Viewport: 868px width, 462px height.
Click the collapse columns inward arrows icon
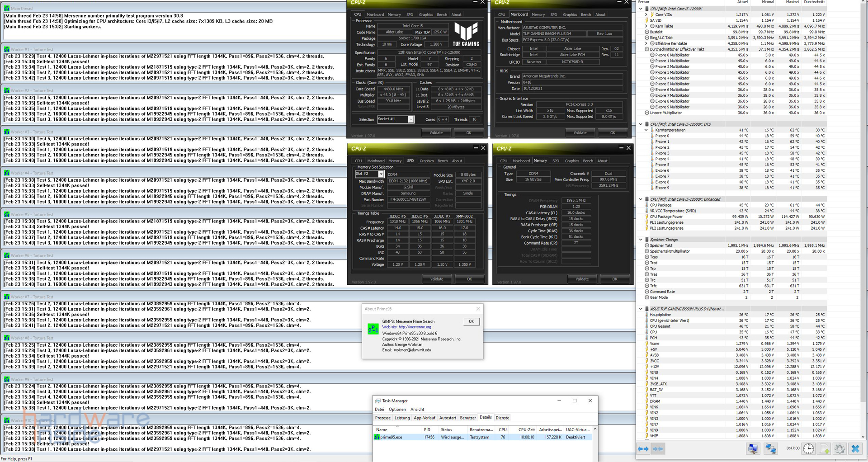[x=658, y=449]
